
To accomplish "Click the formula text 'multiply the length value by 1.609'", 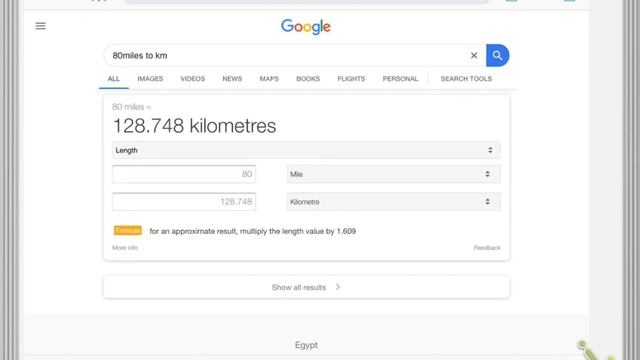I will (x=298, y=231).
